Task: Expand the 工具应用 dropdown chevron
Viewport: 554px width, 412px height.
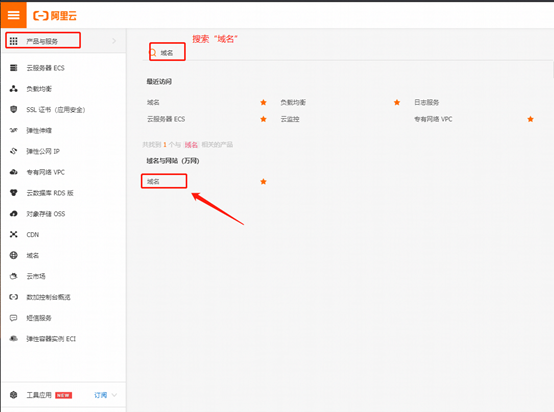Action: point(114,395)
